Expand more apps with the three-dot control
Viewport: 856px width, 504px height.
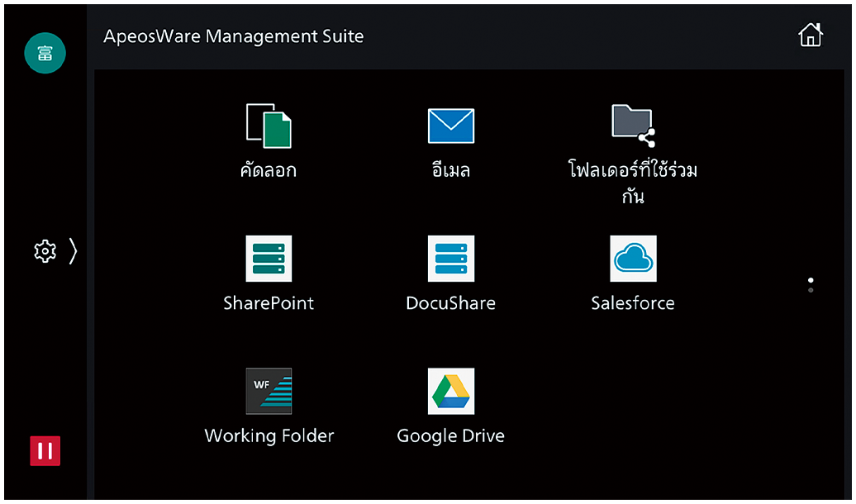811,284
